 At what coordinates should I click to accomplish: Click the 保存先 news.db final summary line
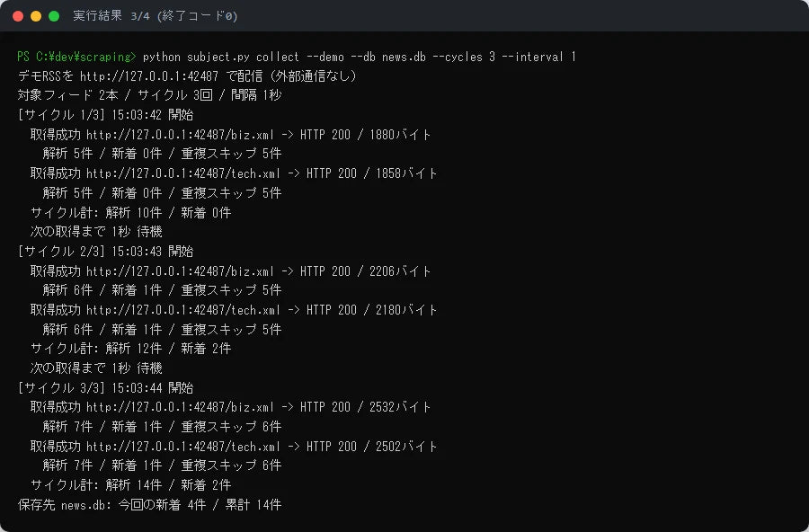click(x=149, y=505)
